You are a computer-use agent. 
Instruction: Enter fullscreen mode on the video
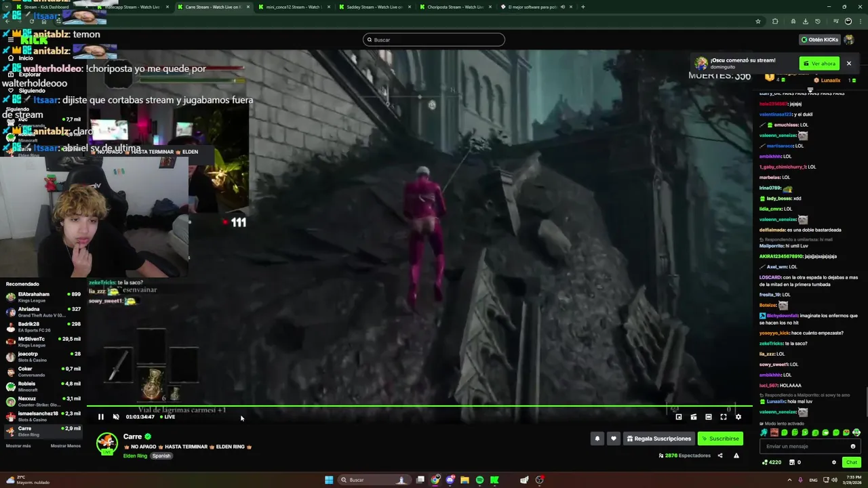[x=724, y=417]
